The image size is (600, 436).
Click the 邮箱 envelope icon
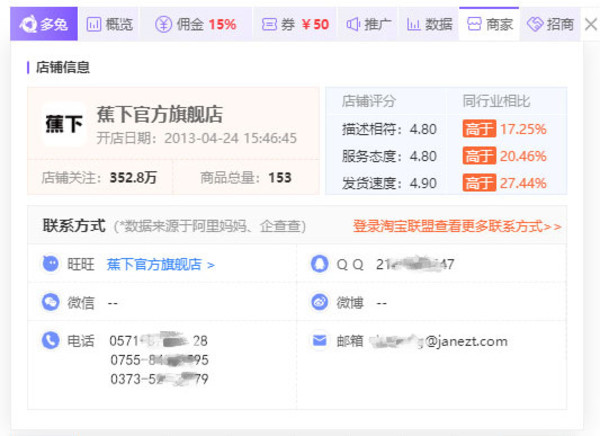coord(320,340)
